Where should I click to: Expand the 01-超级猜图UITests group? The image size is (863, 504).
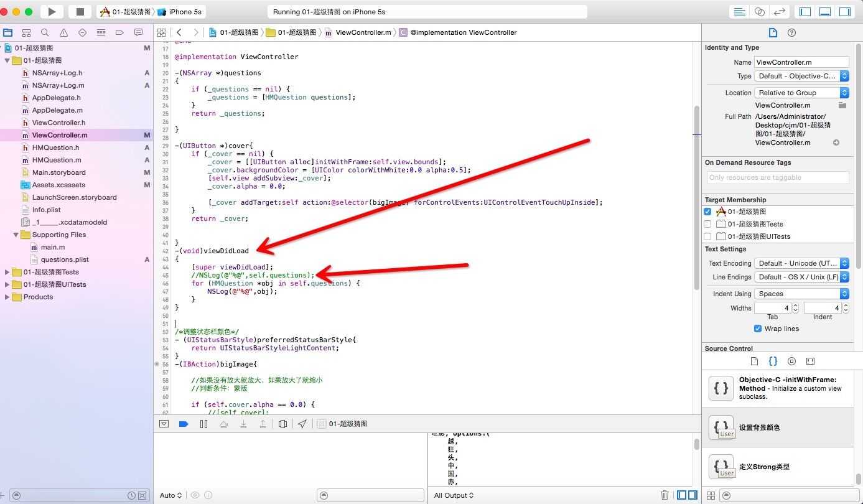point(7,284)
